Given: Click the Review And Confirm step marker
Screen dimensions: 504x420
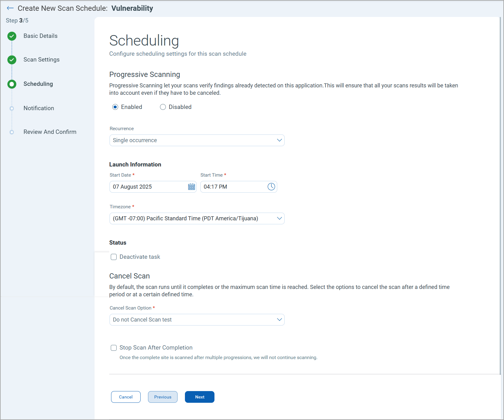Looking at the screenshot, I should click(12, 132).
